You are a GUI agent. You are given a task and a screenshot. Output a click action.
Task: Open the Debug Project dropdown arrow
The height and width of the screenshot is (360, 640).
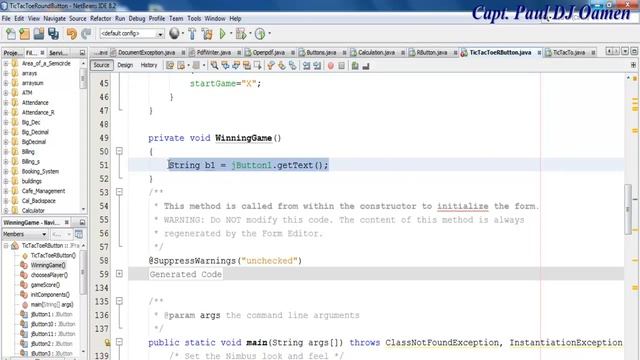click(x=250, y=34)
